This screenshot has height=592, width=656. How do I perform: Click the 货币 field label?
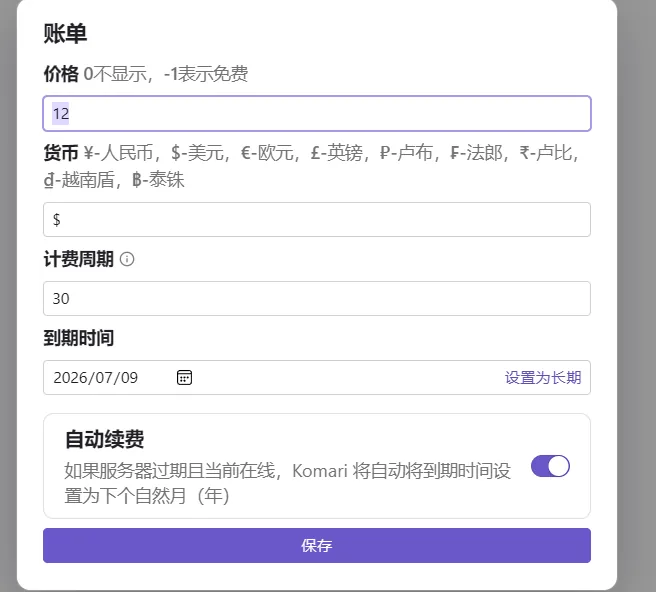(60, 153)
